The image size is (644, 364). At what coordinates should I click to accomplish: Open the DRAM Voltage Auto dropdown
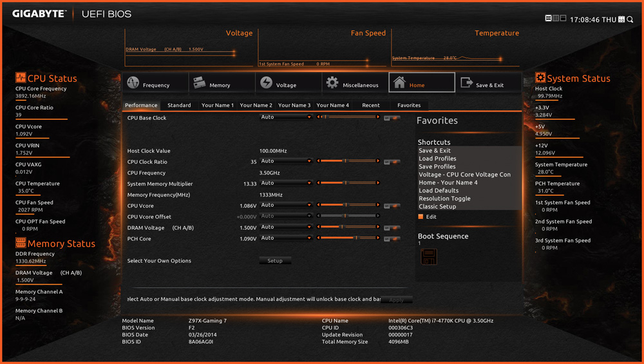[x=286, y=227]
